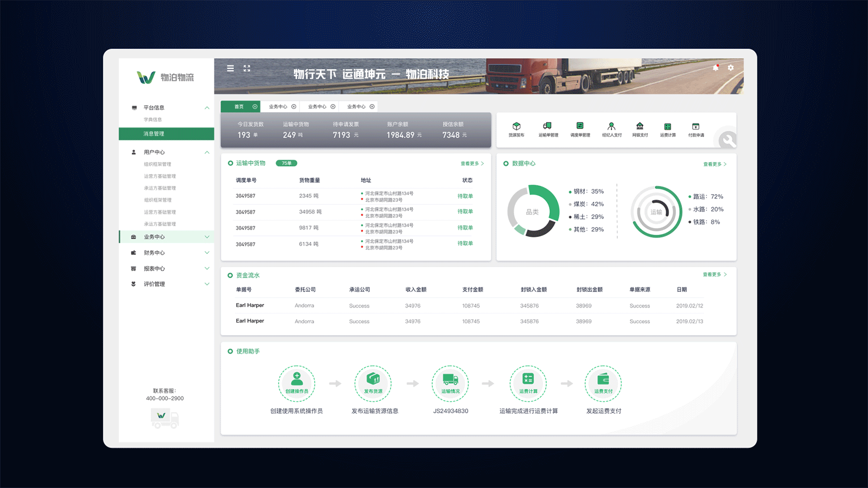Click 待取单 for the 34958 吨 row
This screenshot has height=488, width=868.
465,211
